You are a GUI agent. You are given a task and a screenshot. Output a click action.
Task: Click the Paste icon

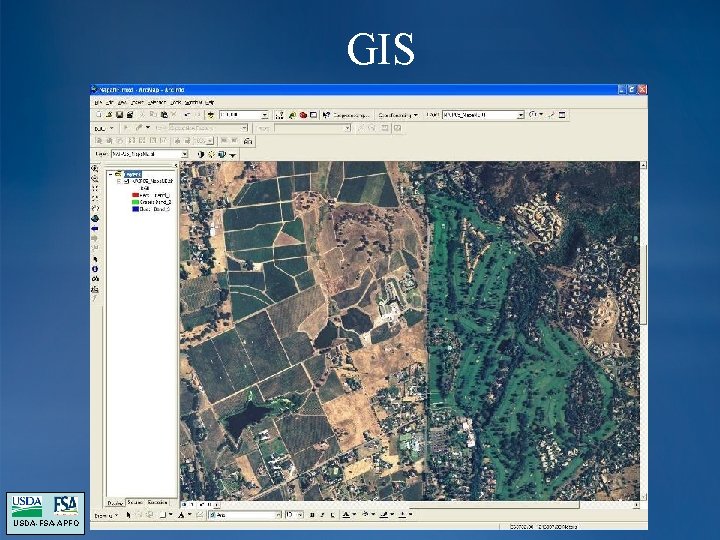tap(164, 115)
